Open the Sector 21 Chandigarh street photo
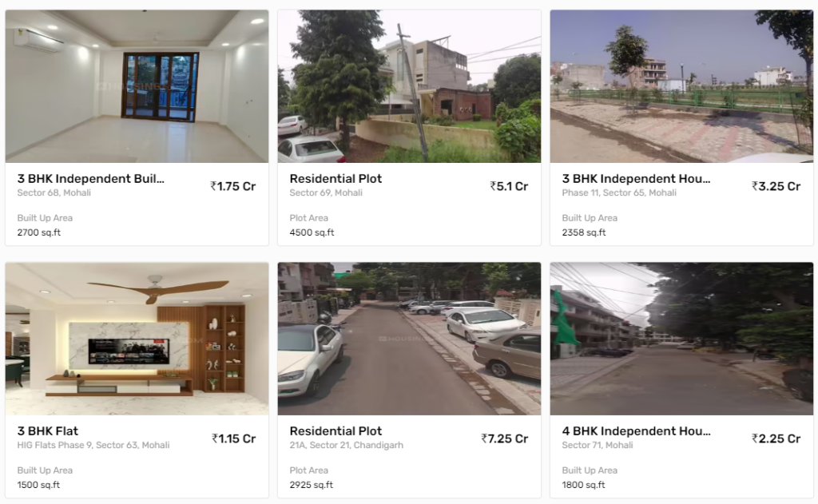The image size is (818, 504). [409, 339]
